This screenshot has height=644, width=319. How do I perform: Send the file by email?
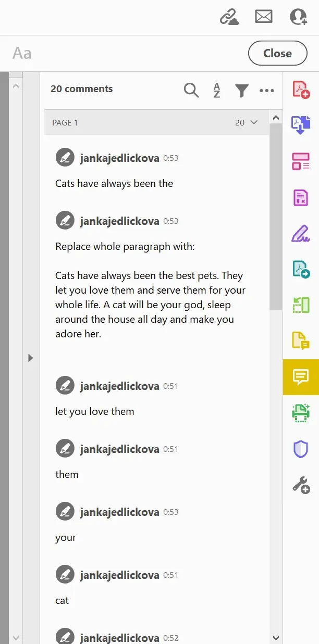point(264,17)
